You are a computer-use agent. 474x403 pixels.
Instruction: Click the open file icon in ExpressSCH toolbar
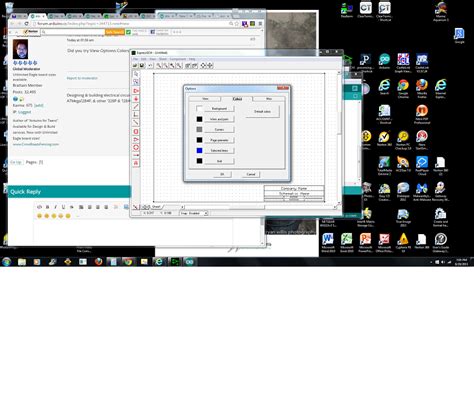pyautogui.click(x=135, y=65)
